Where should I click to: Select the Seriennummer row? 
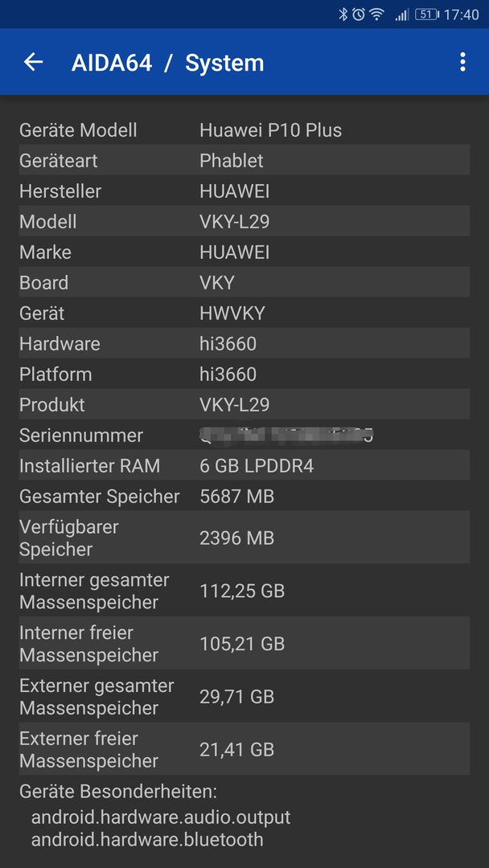click(x=244, y=435)
